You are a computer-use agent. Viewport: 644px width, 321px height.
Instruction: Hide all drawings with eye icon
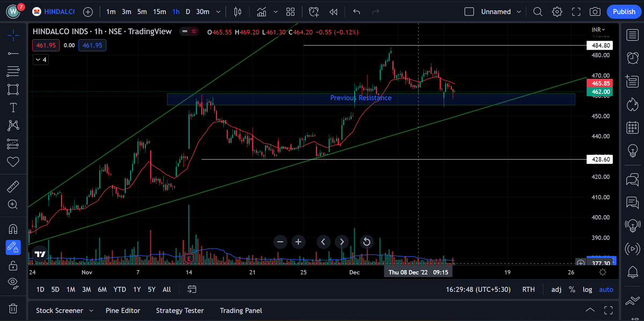13,283
